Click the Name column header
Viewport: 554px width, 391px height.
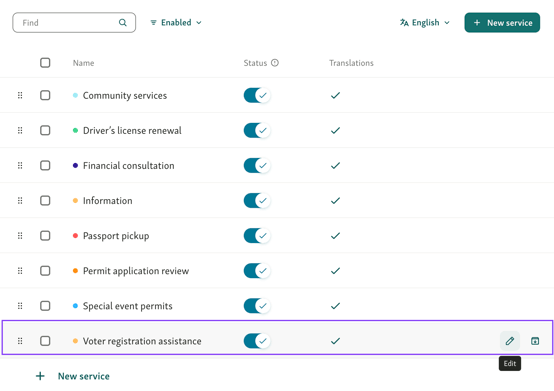click(83, 63)
